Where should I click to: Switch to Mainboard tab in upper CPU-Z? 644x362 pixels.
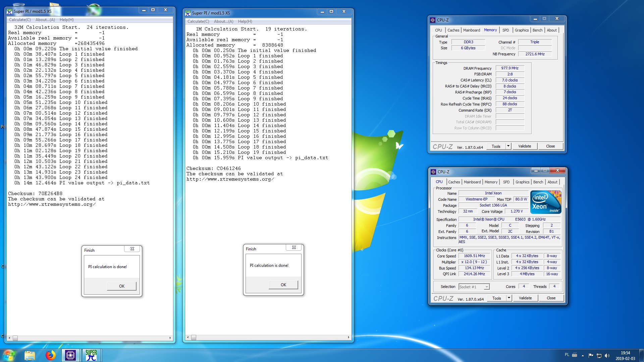point(472,30)
